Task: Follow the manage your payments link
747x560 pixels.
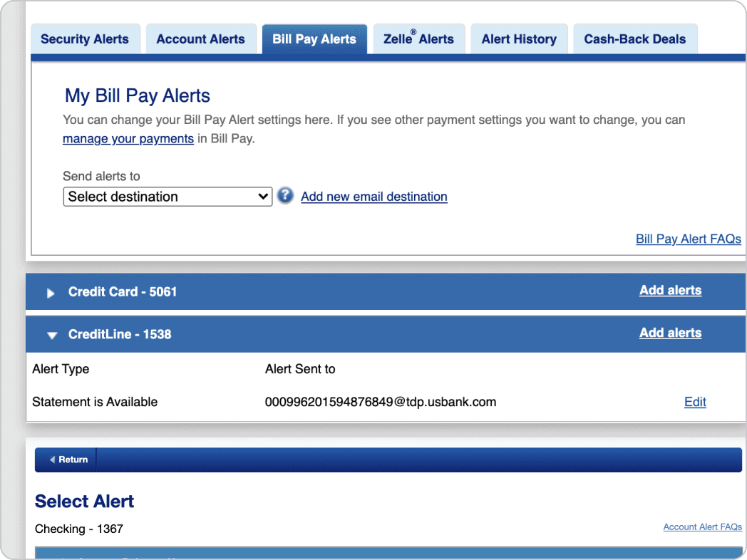Action: (x=128, y=138)
